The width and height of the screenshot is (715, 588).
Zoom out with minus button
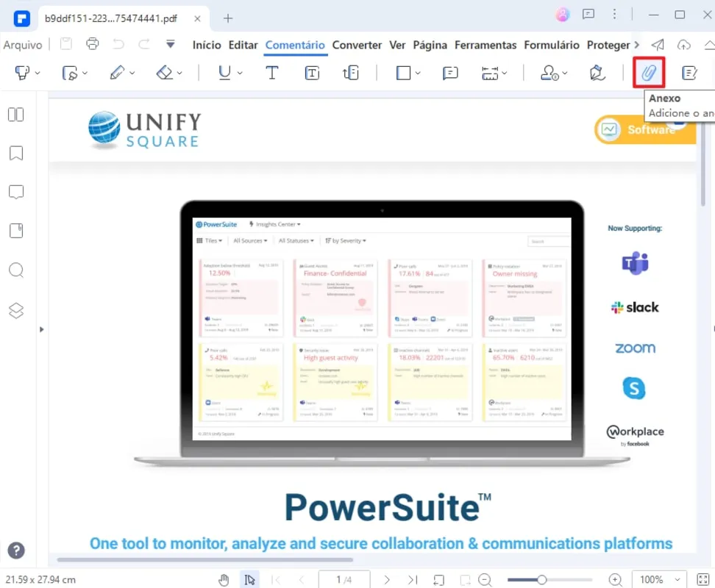485,580
